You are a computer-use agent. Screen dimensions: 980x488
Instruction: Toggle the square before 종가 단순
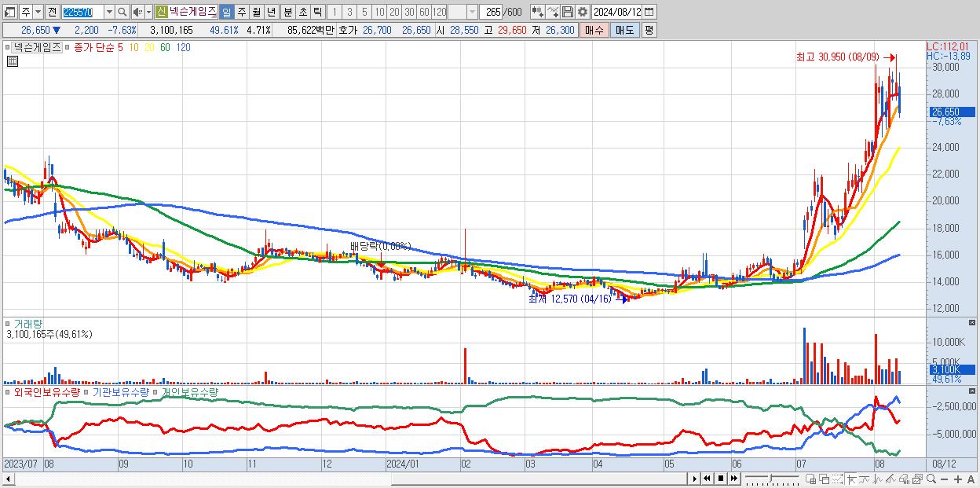pos(69,48)
